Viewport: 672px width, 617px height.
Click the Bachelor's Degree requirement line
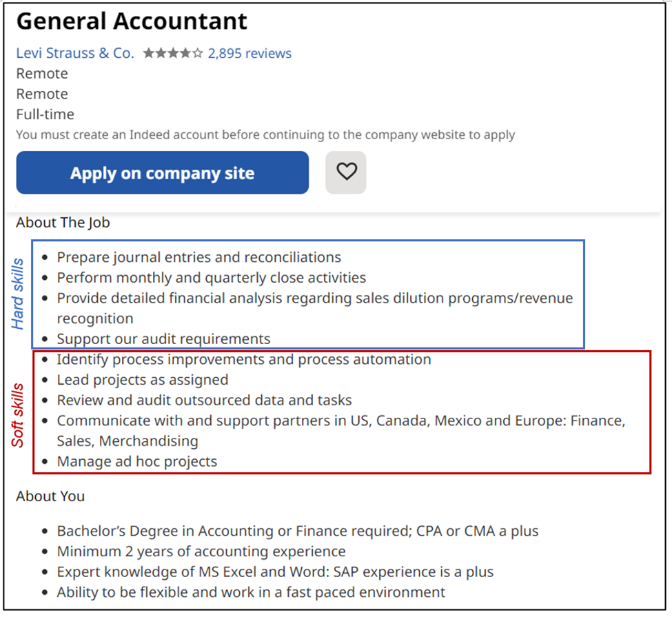(x=296, y=531)
